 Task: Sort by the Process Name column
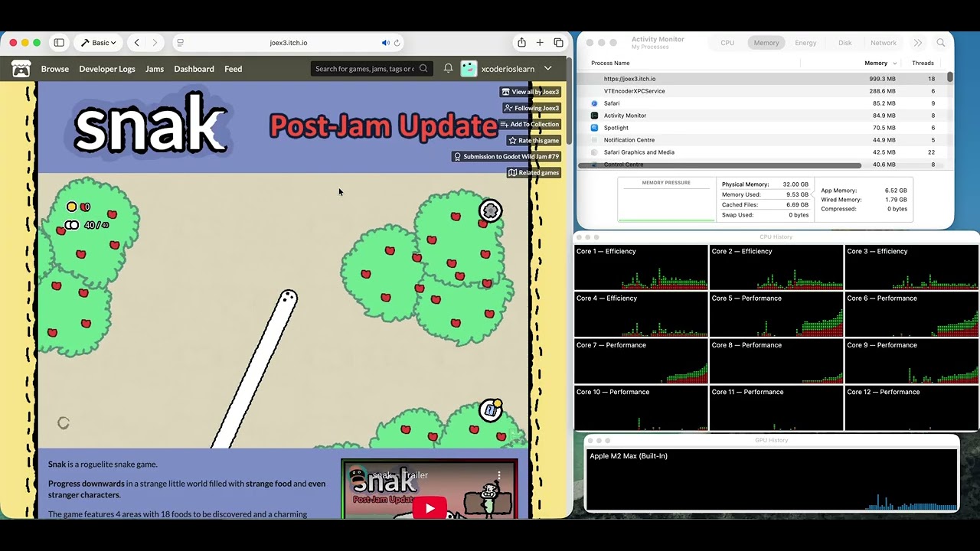coord(610,63)
